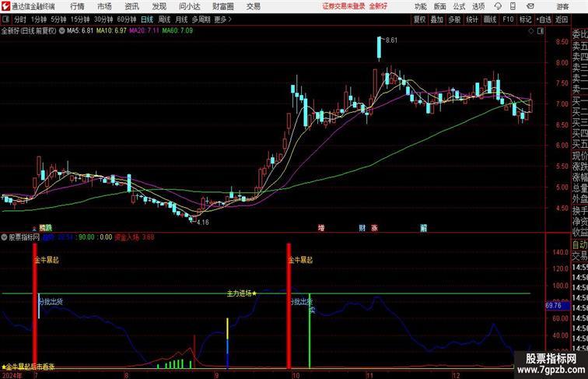Click the 游客 user account label

[x=562, y=6]
